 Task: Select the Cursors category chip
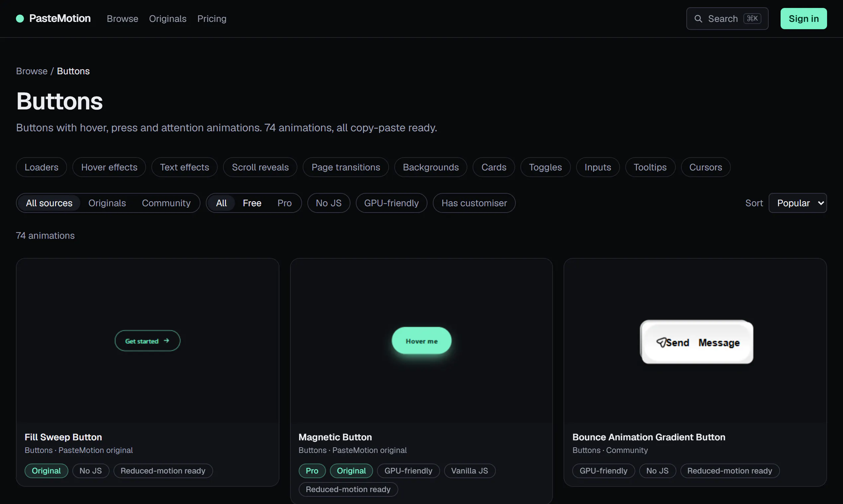(x=705, y=167)
